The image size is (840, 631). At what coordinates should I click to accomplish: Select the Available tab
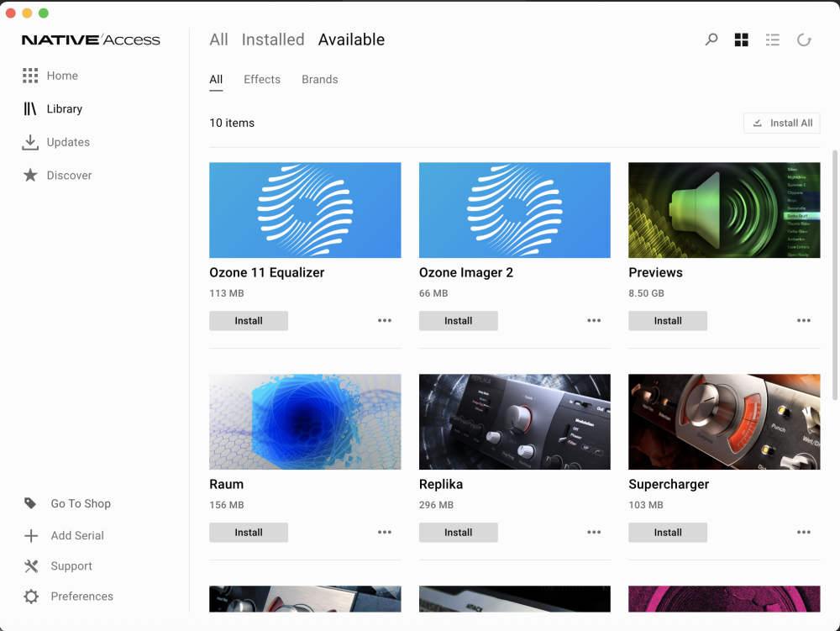(x=351, y=39)
